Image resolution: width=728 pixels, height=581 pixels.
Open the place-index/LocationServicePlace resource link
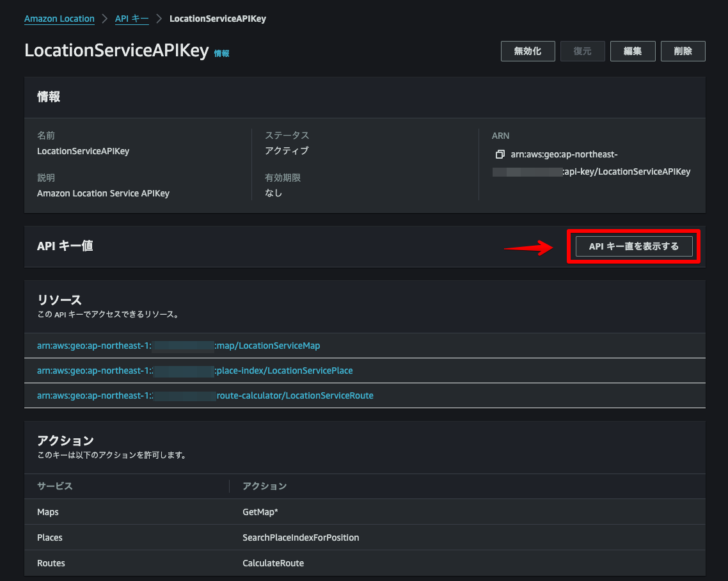pos(195,370)
